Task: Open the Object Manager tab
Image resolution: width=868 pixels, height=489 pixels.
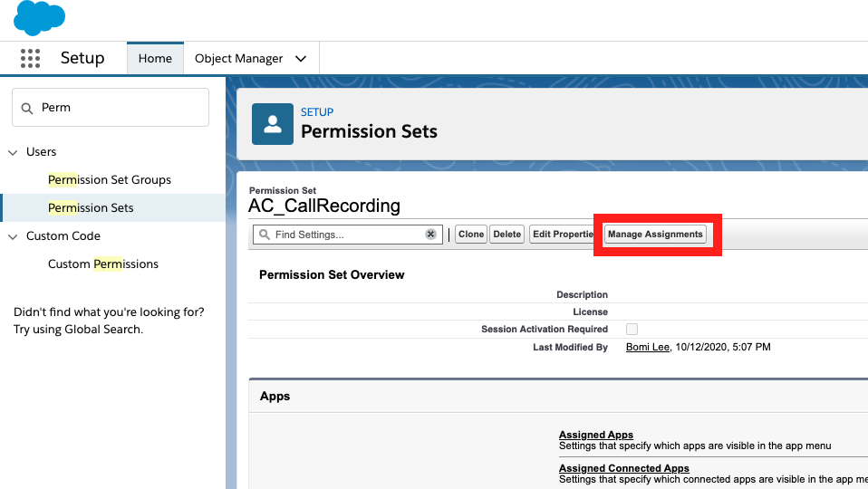Action: 238,59
